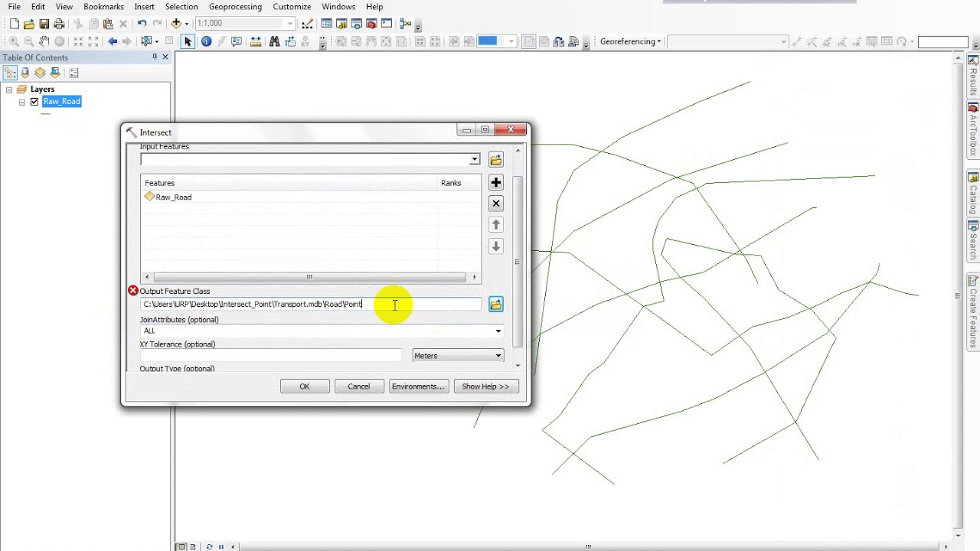The width and height of the screenshot is (980, 551).
Task: Toggle Raw_Road layer visibility checkbox
Action: [x=34, y=102]
